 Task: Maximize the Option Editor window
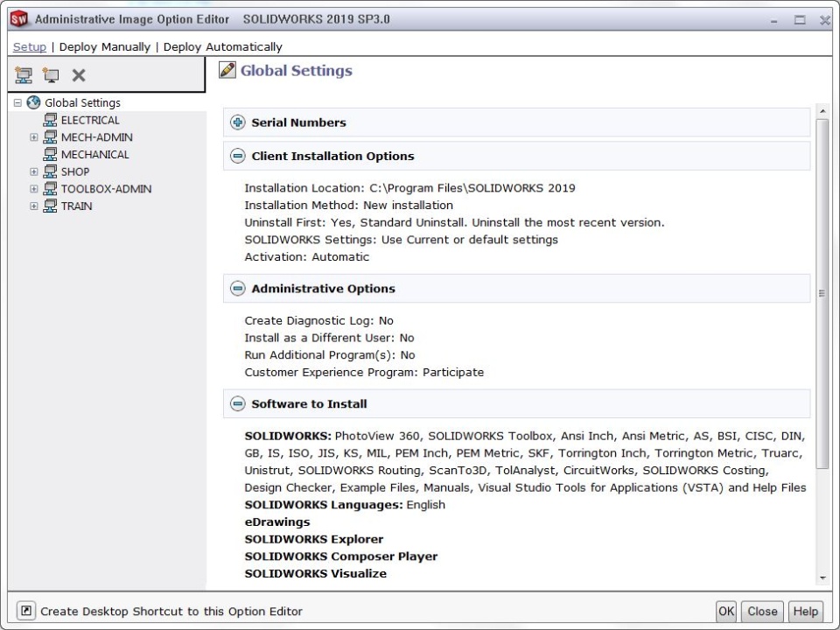799,20
